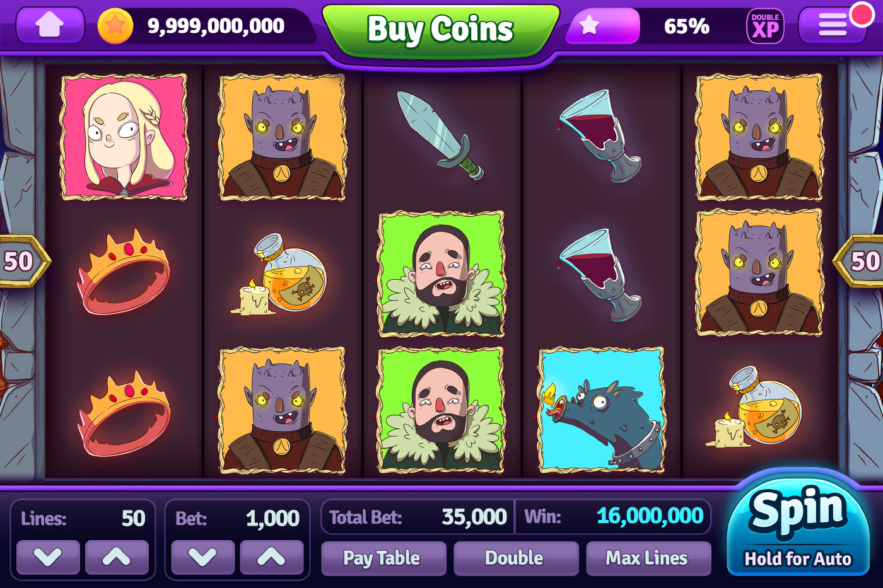Tap the blonde princess portrait symbol
The height and width of the screenshot is (588, 883).
pyautogui.click(x=124, y=136)
